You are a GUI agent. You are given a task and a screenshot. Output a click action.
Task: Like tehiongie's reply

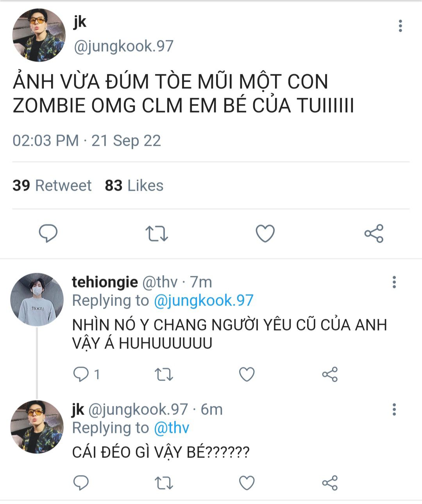[x=247, y=374]
